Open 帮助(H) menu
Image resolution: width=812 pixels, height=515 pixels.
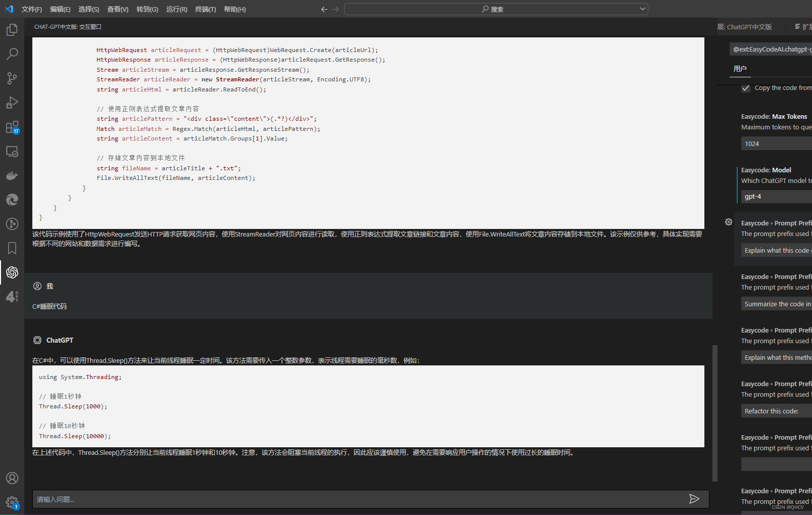click(235, 9)
